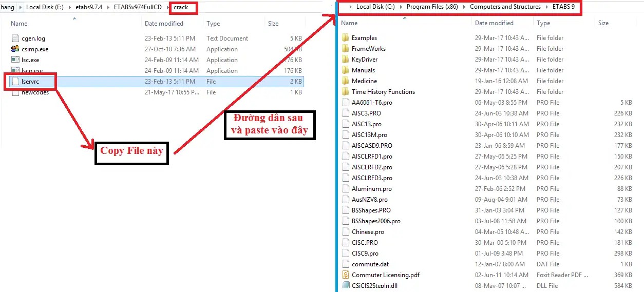Expand dropdown arrow before Local Disk (C:)
The height and width of the screenshot is (292, 644).
click(351, 7)
